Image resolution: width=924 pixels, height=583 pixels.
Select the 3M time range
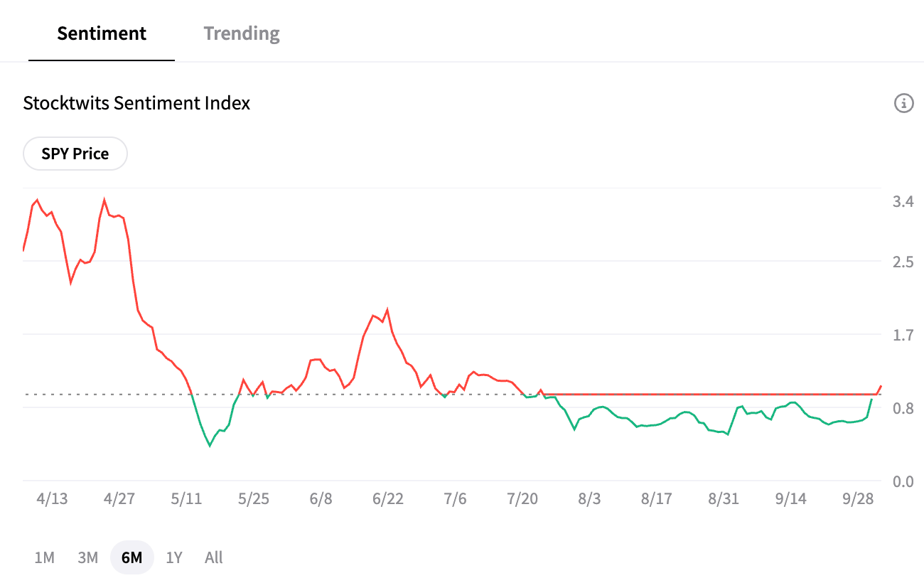87,557
